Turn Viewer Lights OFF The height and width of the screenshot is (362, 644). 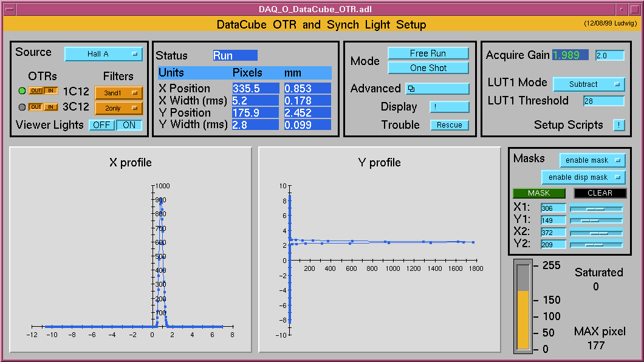102,125
